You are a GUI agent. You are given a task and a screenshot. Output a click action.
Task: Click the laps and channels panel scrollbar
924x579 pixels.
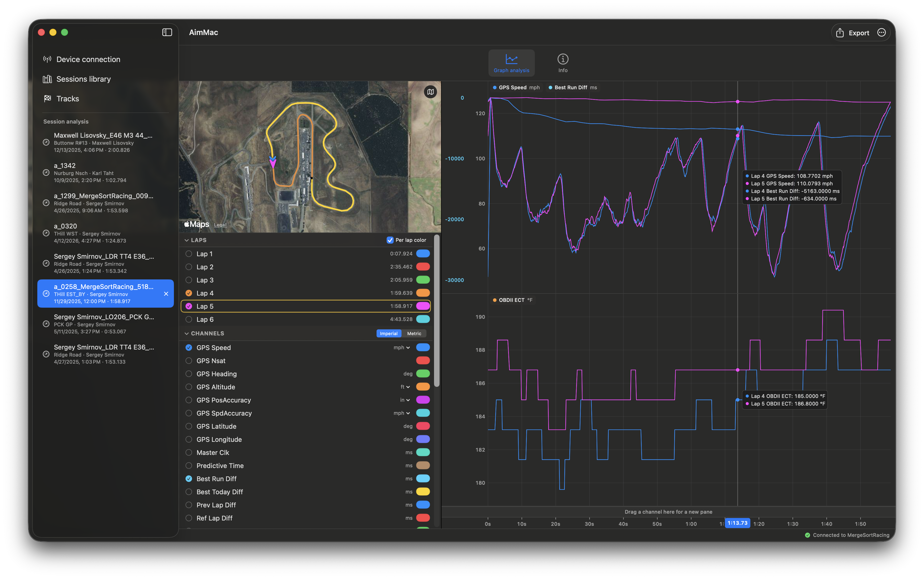pos(436,311)
